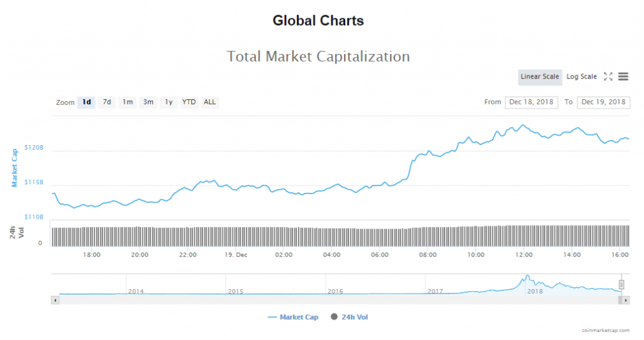Toggle 24h Vol series in legend
The width and height of the screenshot is (644, 340).
point(349,317)
